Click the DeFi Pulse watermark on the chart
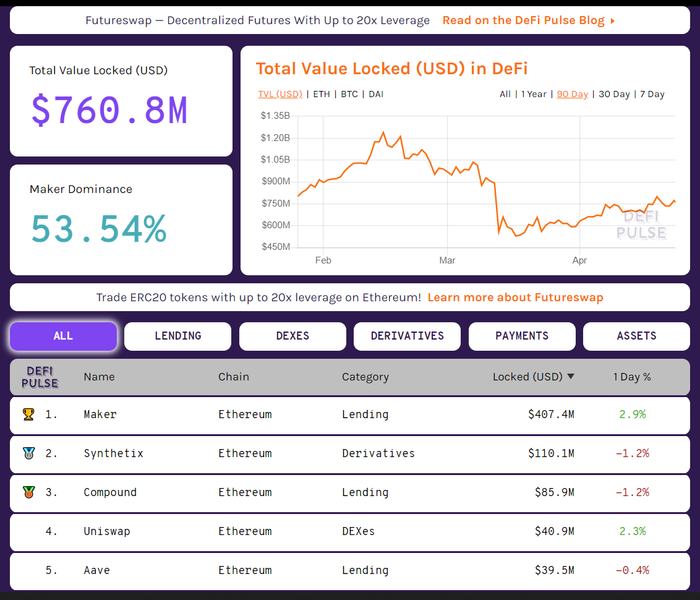Viewport: 700px width, 600px height. coord(641,225)
